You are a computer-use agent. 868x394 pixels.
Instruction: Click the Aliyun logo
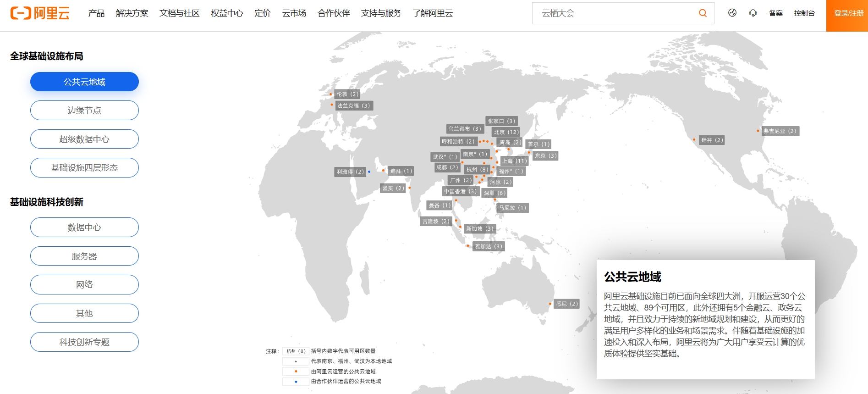40,13
